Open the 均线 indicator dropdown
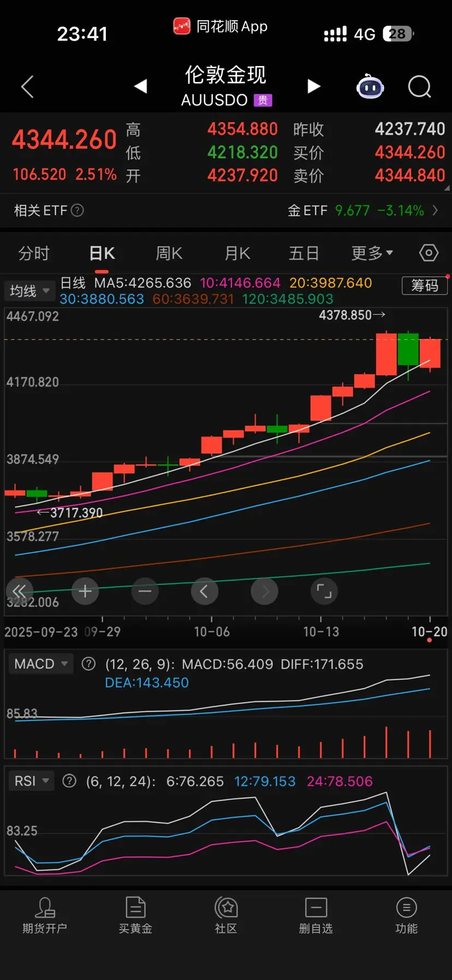Screen dimensions: 452x980 (29, 291)
